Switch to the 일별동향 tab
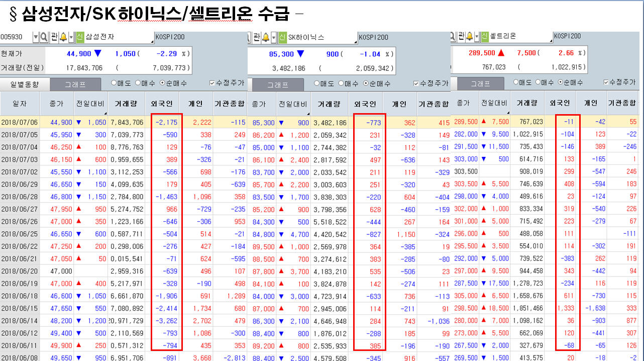The width and height of the screenshot is (644, 361). coord(24,84)
